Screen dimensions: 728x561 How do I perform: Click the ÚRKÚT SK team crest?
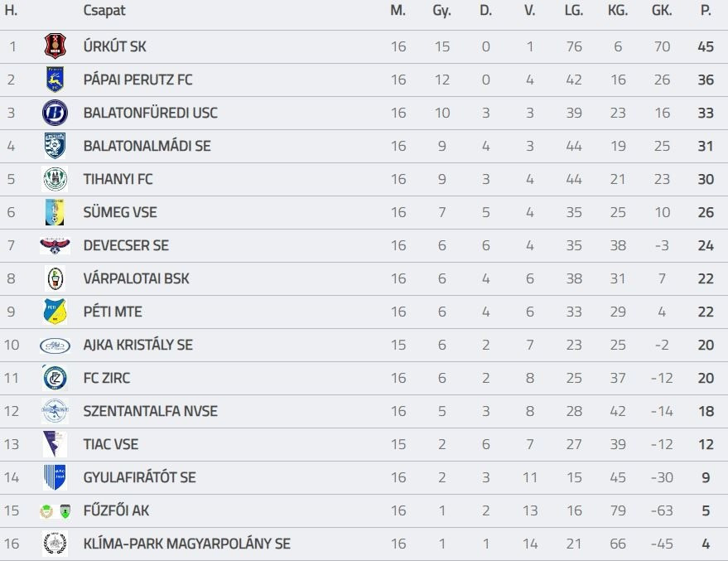[x=55, y=46]
